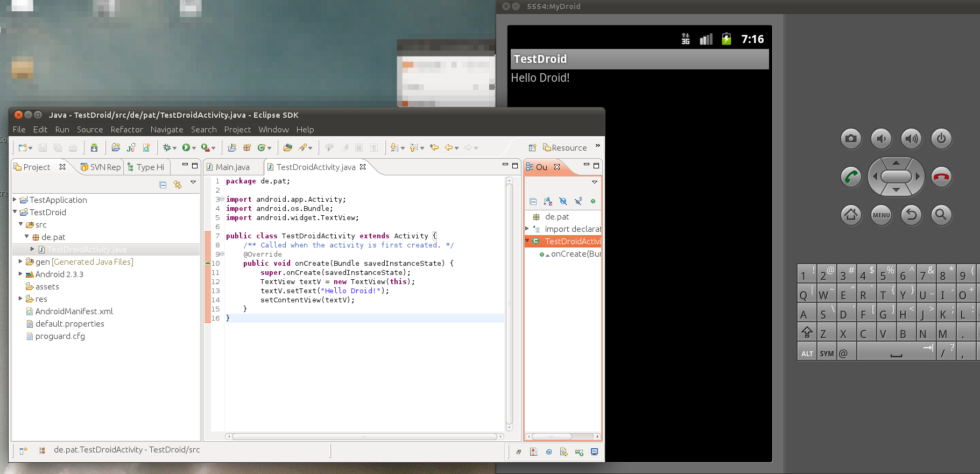Open the File menu
The image size is (980, 474).
[x=19, y=130]
